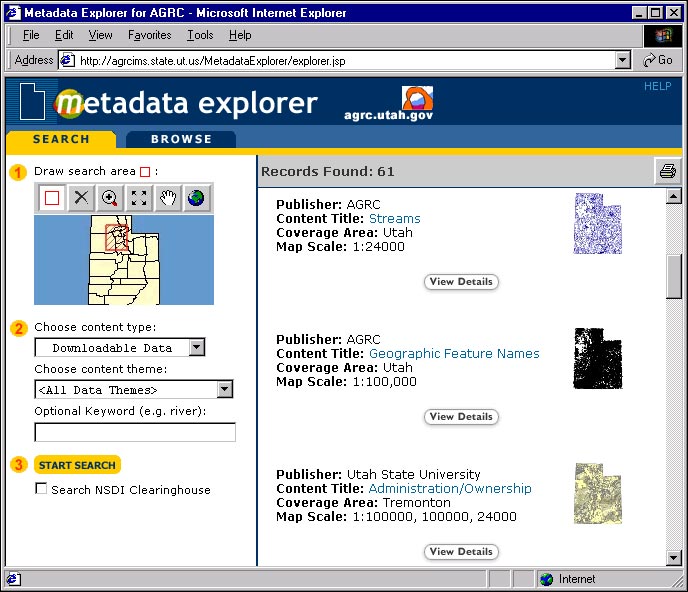Open the View menu

[100, 35]
